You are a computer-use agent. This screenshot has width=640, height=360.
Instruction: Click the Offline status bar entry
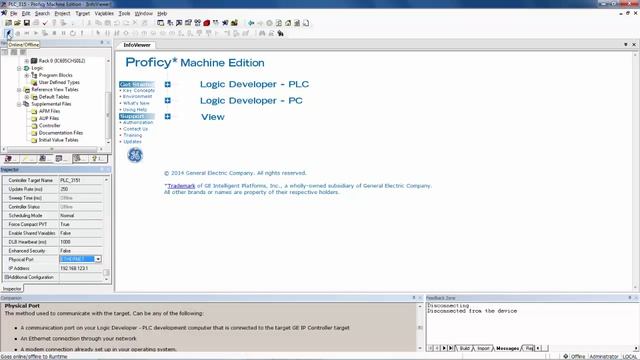coord(578,356)
